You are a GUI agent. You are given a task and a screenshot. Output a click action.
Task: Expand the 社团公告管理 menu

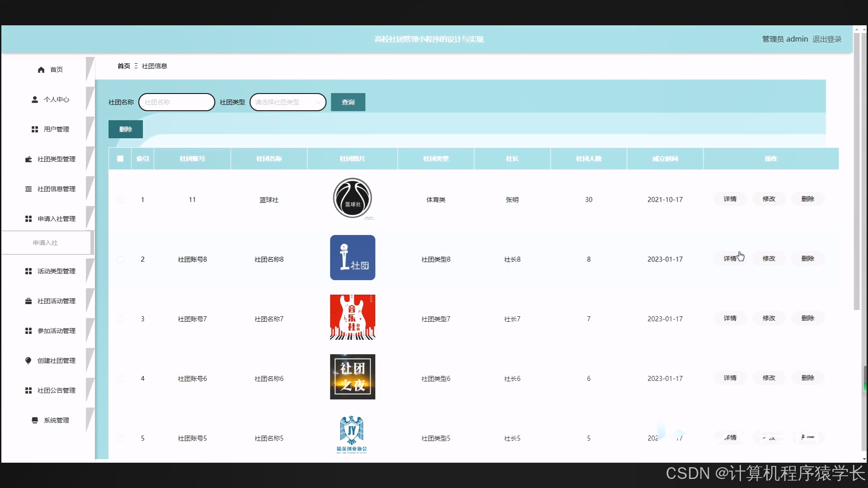click(x=47, y=390)
